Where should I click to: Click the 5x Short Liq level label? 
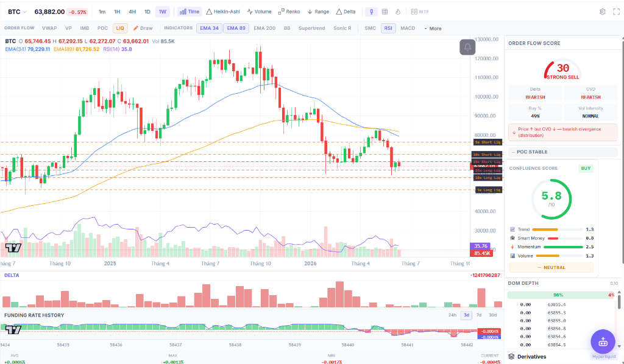pos(487,142)
